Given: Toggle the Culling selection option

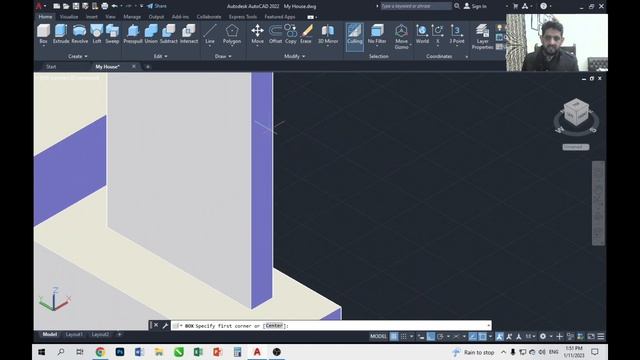Looking at the screenshot, I should [x=354, y=37].
